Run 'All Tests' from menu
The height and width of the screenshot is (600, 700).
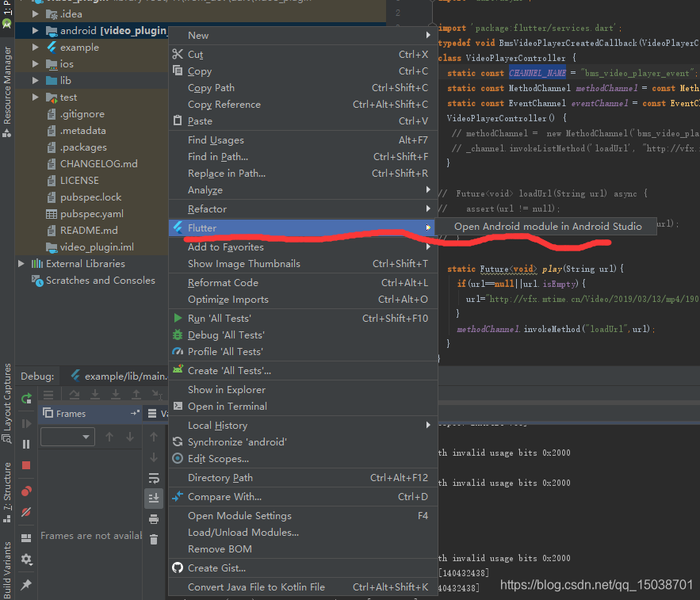click(x=303, y=319)
